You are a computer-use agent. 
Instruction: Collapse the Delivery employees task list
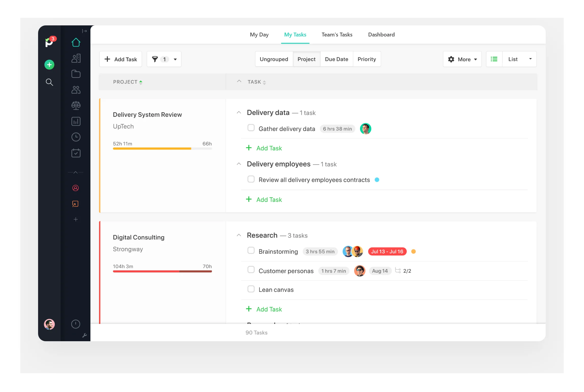(239, 164)
